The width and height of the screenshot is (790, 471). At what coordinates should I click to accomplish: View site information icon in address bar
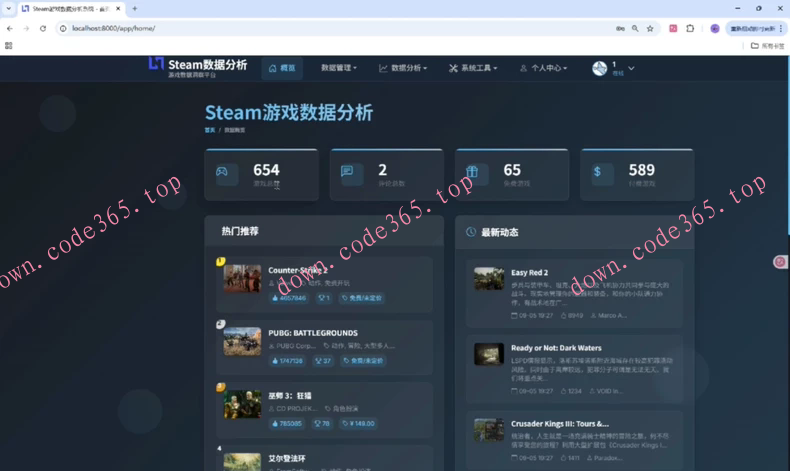[63, 28]
